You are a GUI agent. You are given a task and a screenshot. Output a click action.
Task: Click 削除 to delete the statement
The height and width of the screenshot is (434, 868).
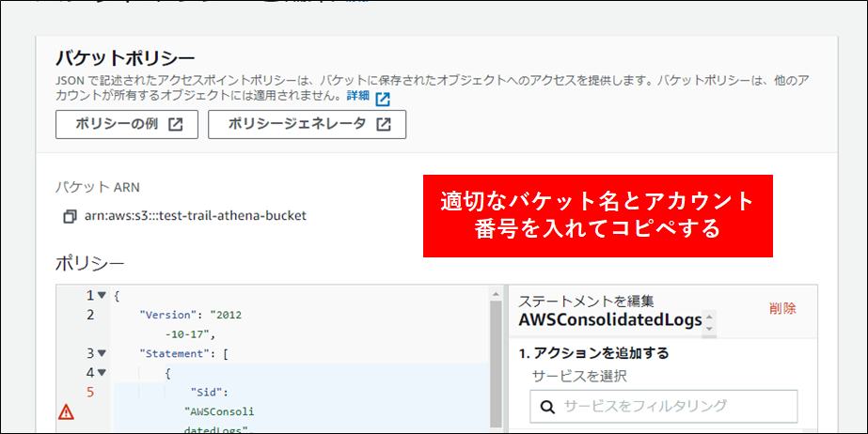781,308
